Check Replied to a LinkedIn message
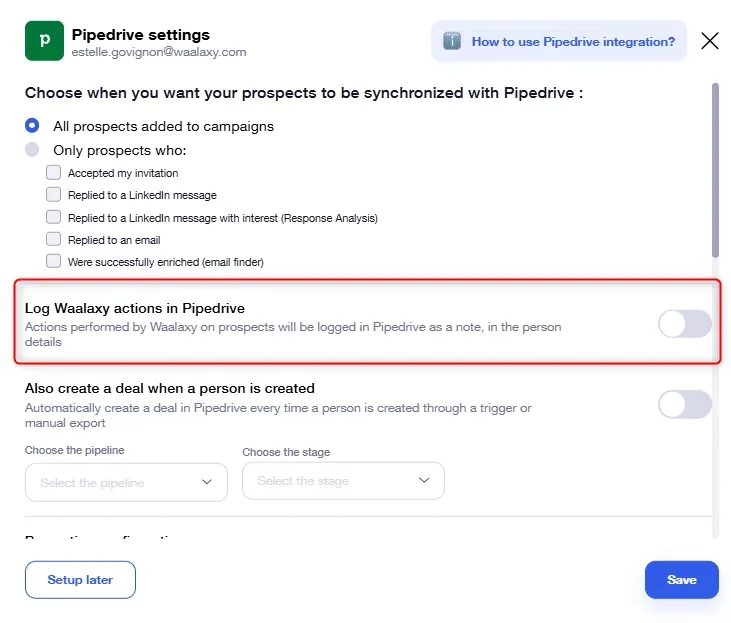Screen dimensions: 731x623 click(54, 194)
